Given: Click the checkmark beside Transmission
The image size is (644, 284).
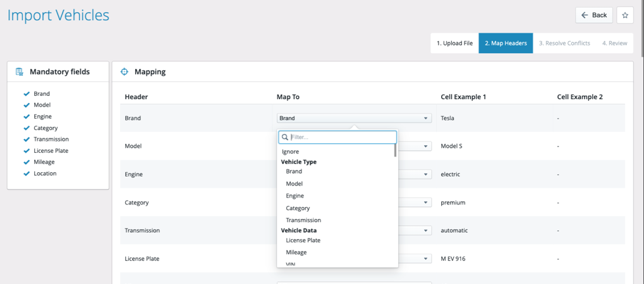Looking at the screenshot, I should (27, 139).
